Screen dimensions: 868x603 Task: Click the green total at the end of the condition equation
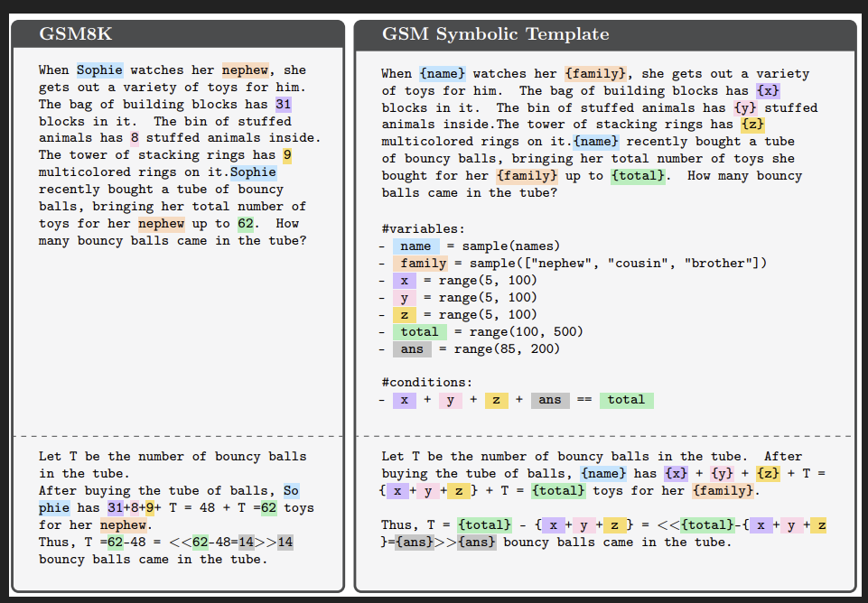click(626, 400)
